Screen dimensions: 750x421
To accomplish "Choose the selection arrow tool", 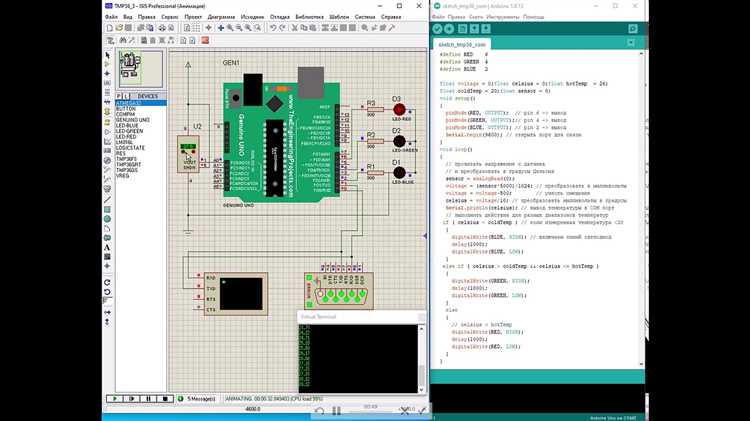I will click(x=107, y=55).
